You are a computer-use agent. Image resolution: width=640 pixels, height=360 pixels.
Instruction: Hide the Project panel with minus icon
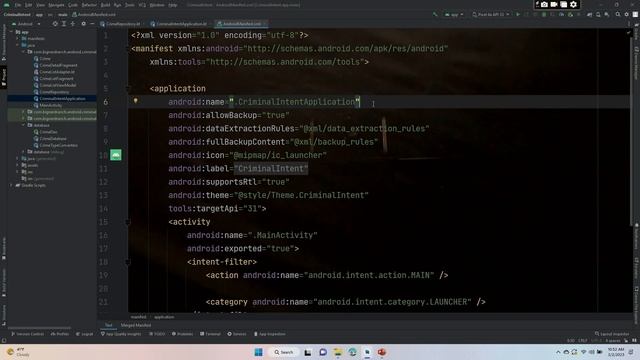(92, 24)
